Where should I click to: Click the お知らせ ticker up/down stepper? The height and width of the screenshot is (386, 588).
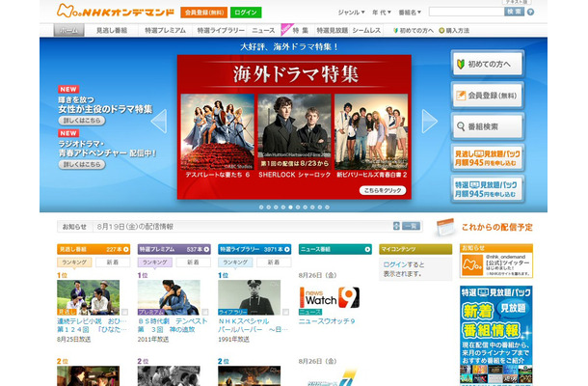pyautogui.click(x=396, y=226)
